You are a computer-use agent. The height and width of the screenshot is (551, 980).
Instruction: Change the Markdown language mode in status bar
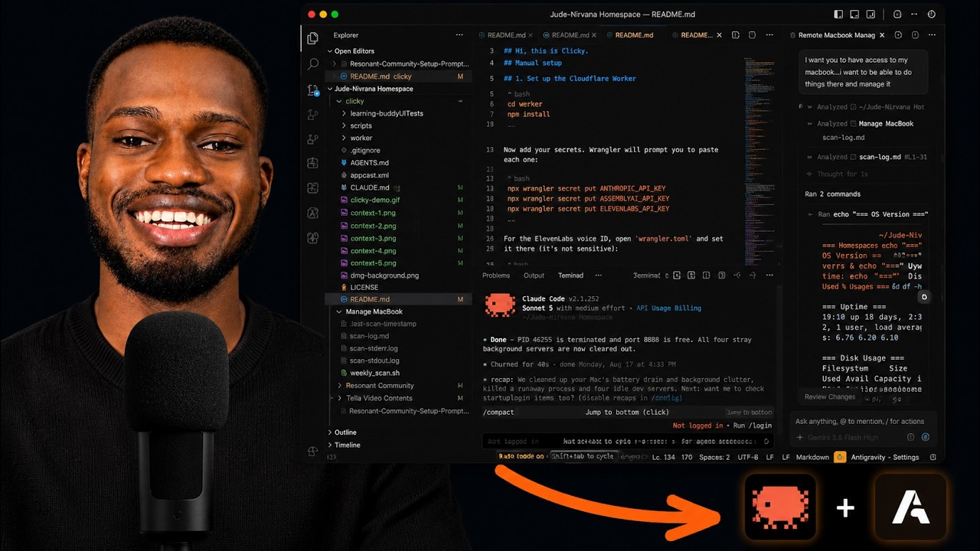812,457
